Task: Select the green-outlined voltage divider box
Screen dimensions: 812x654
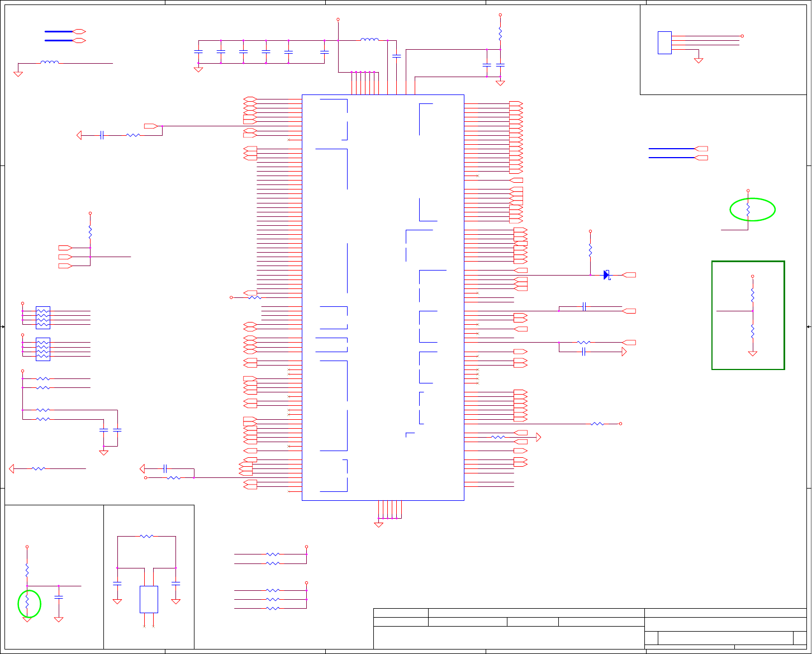Action: (x=748, y=315)
